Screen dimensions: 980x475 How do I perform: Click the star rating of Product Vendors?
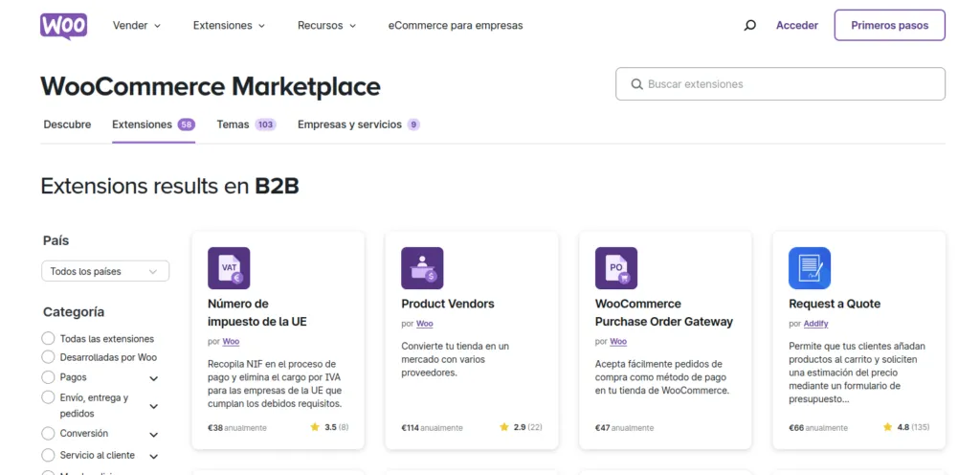click(x=521, y=427)
